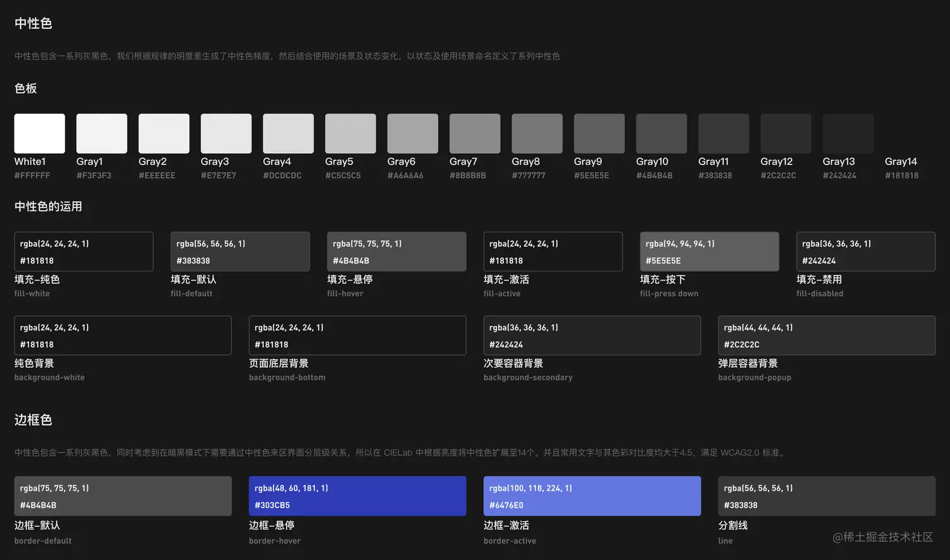950x560 pixels.
Task: Click the fill-hover token name
Action: coord(345,294)
